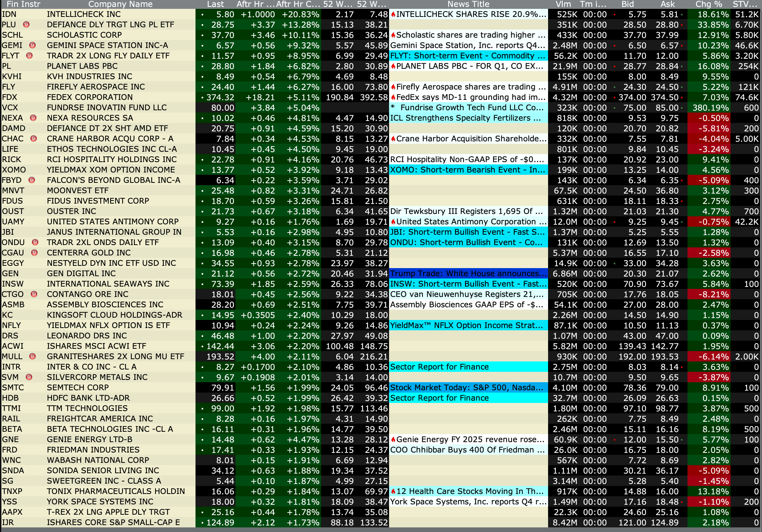Click flame icon on Genie Energy headline
The image size is (762, 532).
pyautogui.click(x=393, y=439)
